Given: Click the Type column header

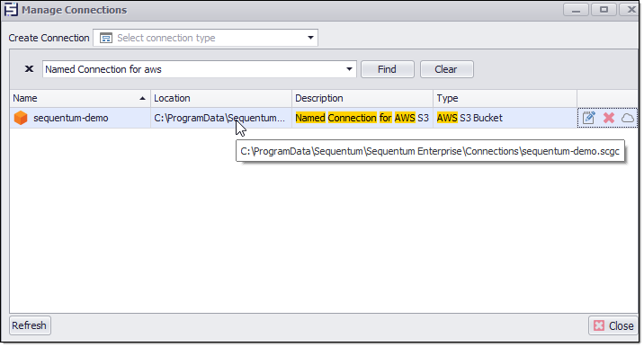Looking at the screenshot, I should pyautogui.click(x=505, y=98).
